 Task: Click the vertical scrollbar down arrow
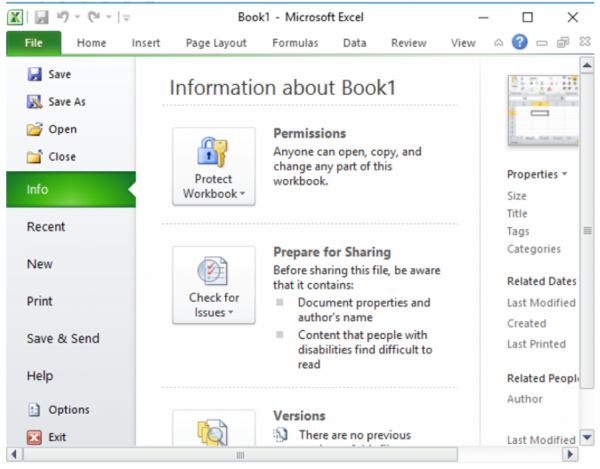pyautogui.click(x=587, y=436)
